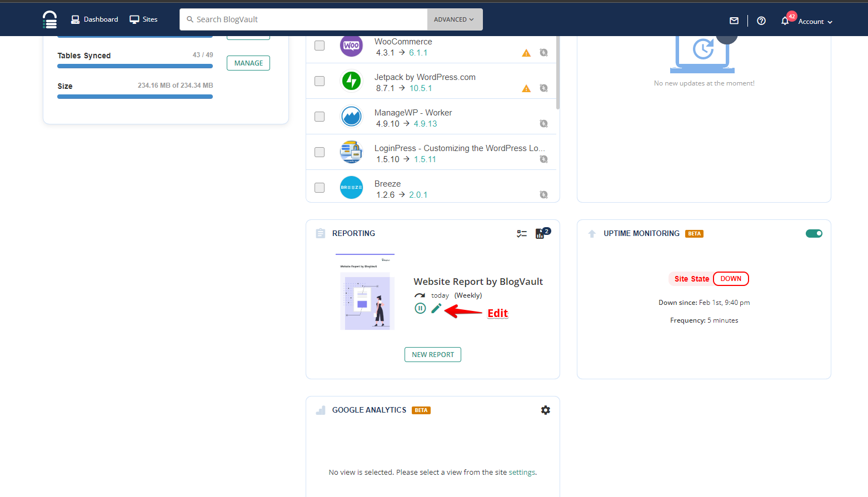
Task: Open the Dashboard menu item
Action: click(94, 19)
